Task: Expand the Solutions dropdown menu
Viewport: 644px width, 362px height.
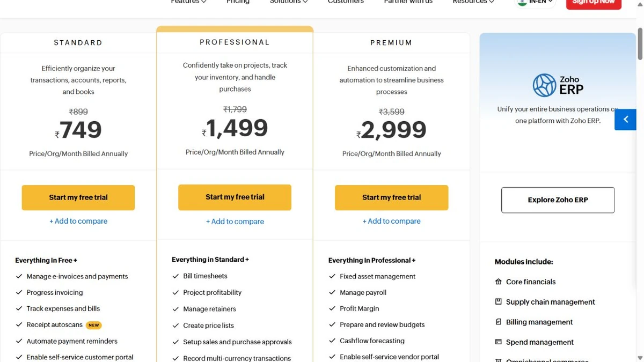Action: [x=289, y=2]
